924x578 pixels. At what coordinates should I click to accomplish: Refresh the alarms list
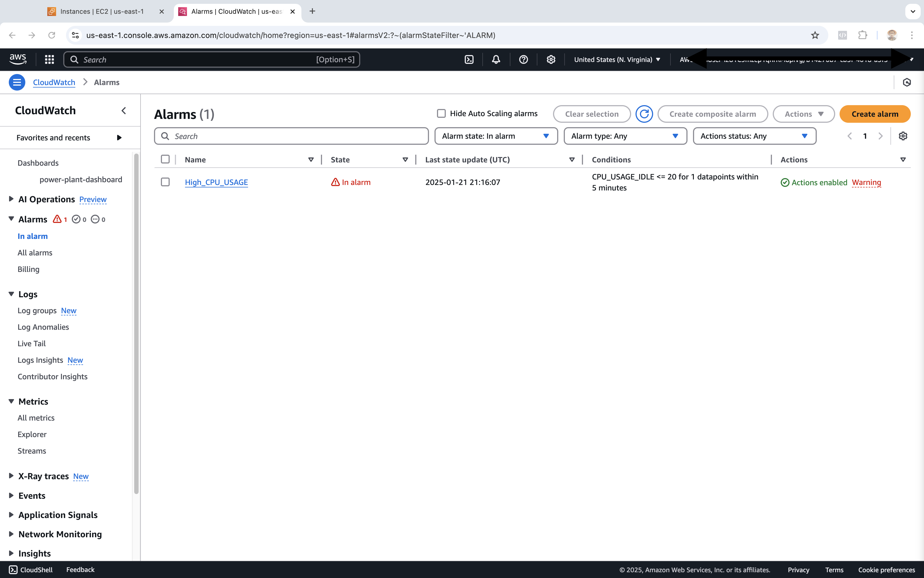coord(644,114)
